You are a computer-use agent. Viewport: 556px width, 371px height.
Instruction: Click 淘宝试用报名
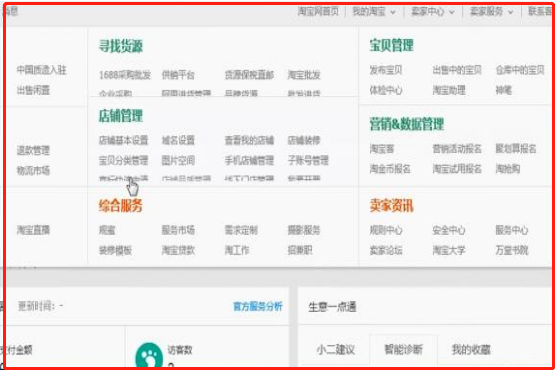tap(457, 169)
